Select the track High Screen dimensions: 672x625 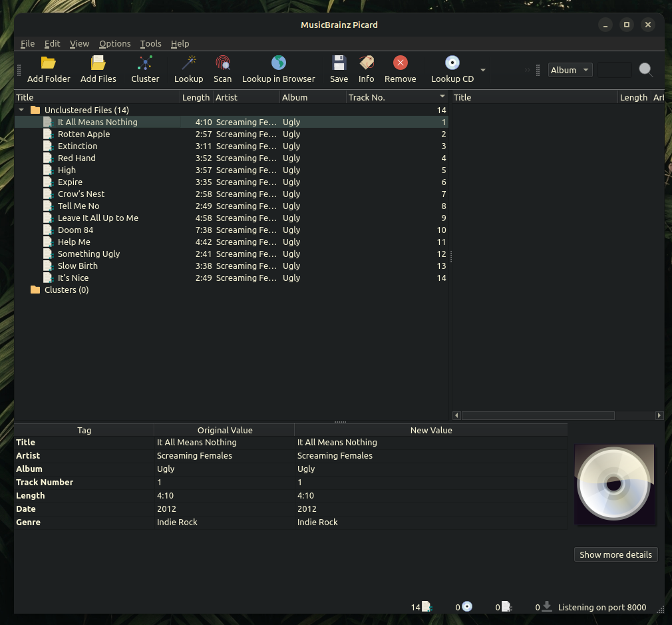[67, 170]
